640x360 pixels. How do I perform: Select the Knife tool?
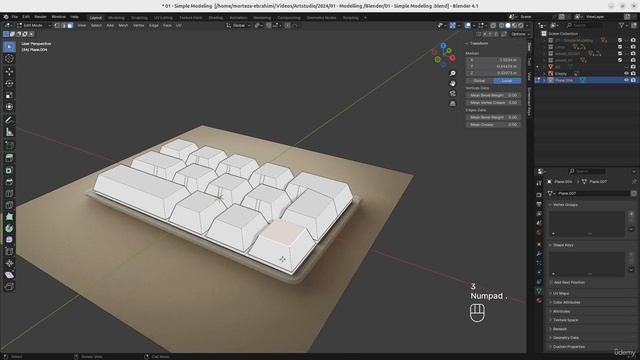(9, 205)
